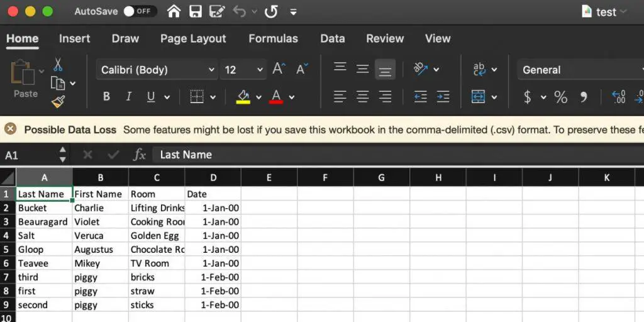Viewport: 644px width, 322px height.
Task: Toggle Underline formatting
Action: 151,96
